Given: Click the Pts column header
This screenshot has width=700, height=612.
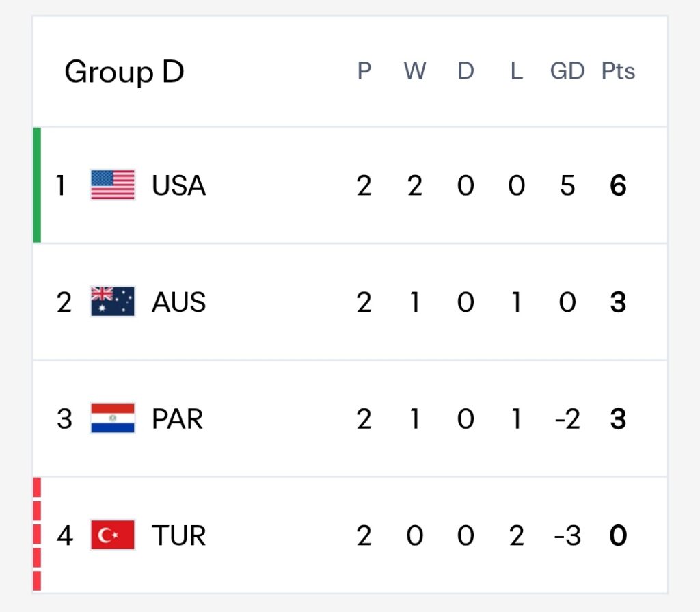Looking at the screenshot, I should point(618,71).
